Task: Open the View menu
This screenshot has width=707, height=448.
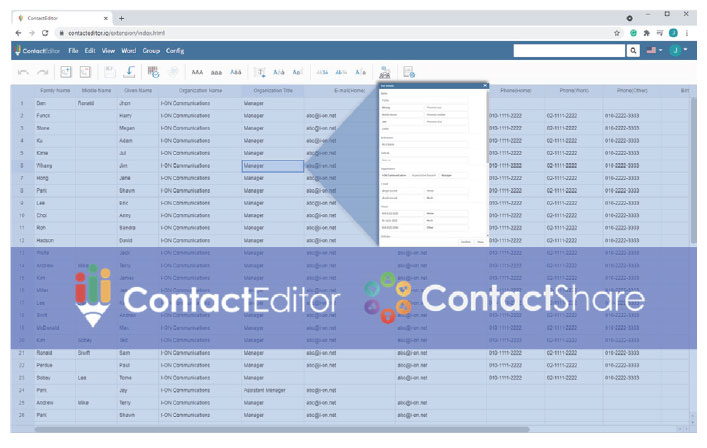Action: click(108, 51)
